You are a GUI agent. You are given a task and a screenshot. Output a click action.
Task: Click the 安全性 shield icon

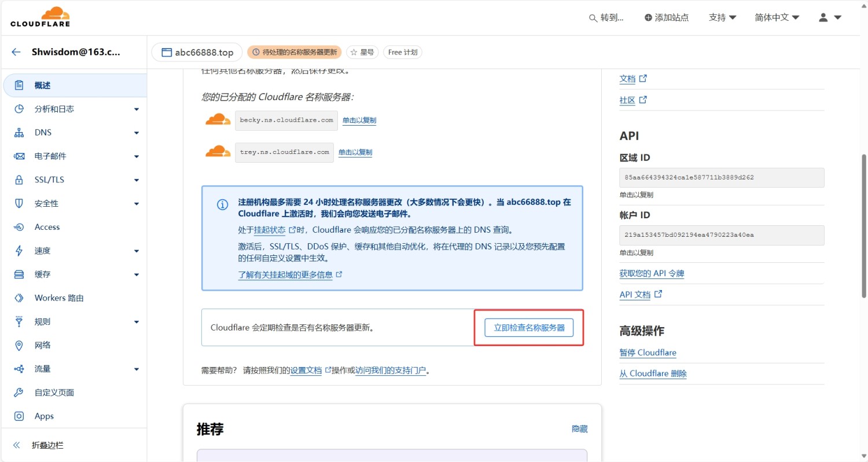[19, 203]
